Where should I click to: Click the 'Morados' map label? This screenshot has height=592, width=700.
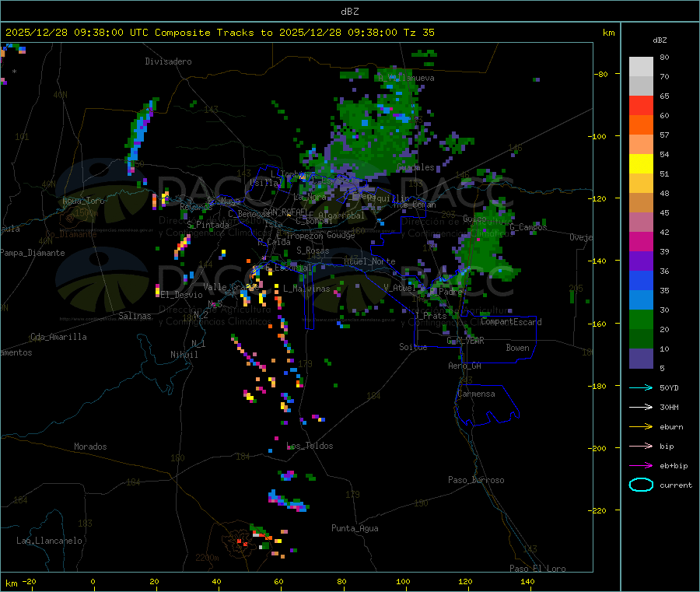[x=90, y=447]
